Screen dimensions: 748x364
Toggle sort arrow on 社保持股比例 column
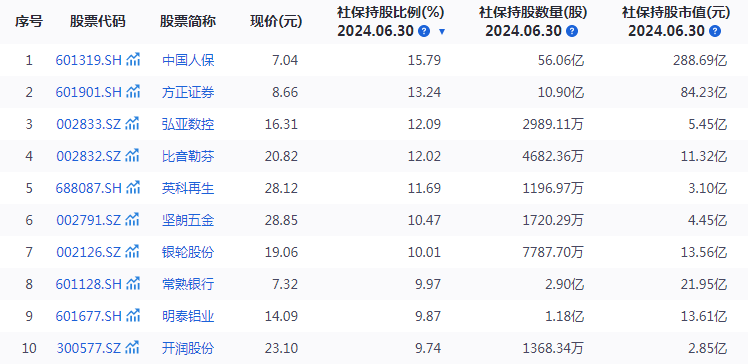point(442,32)
